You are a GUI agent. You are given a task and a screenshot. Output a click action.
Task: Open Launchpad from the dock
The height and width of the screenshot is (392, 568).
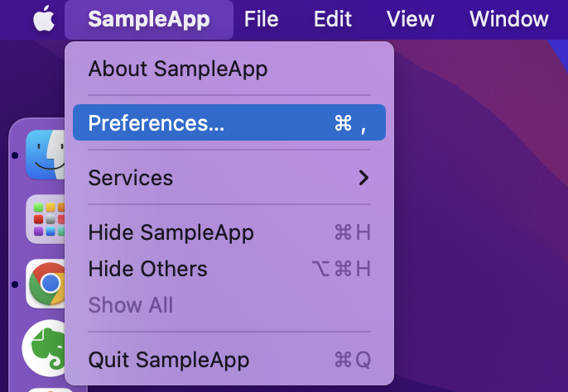pyautogui.click(x=46, y=219)
